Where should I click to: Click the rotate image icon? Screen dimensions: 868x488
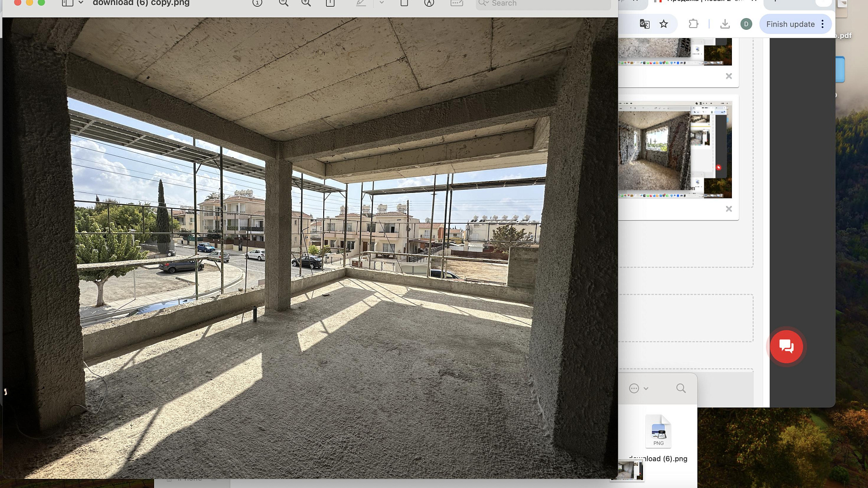point(404,3)
